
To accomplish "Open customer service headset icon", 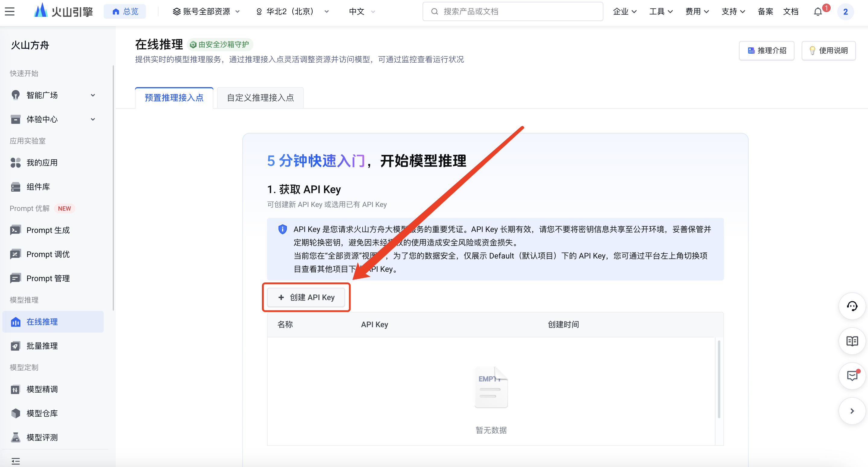I will click(852, 306).
